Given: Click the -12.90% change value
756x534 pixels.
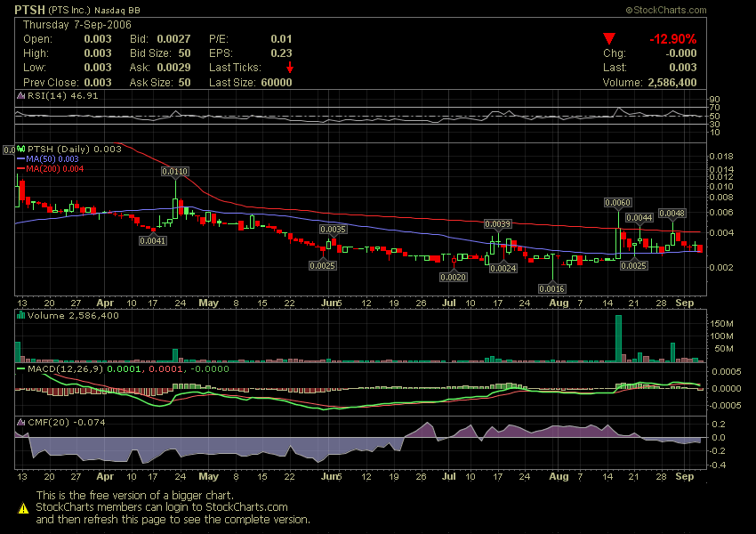Looking at the screenshot, I should (x=672, y=39).
